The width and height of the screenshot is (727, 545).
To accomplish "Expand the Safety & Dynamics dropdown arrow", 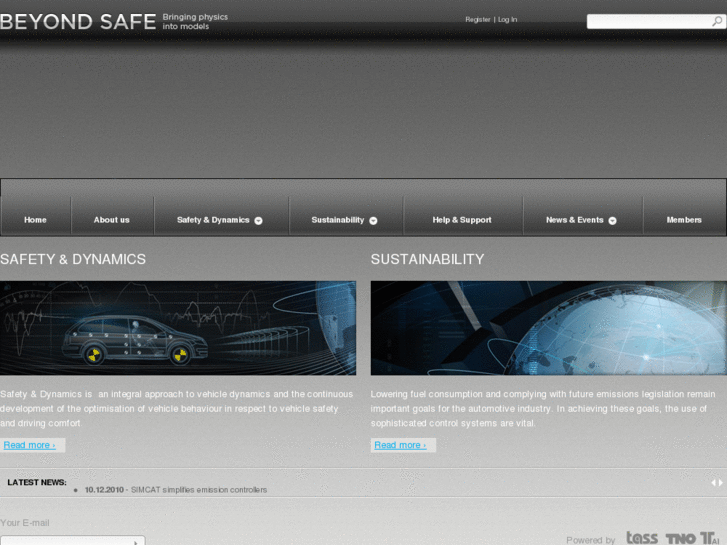I will click(x=259, y=221).
